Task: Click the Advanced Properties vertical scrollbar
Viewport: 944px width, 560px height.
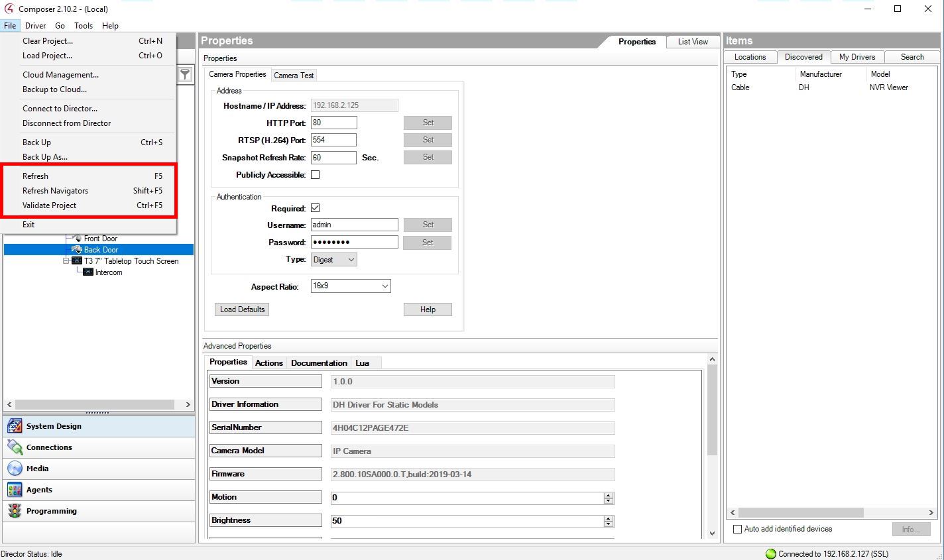Action: point(712,411)
